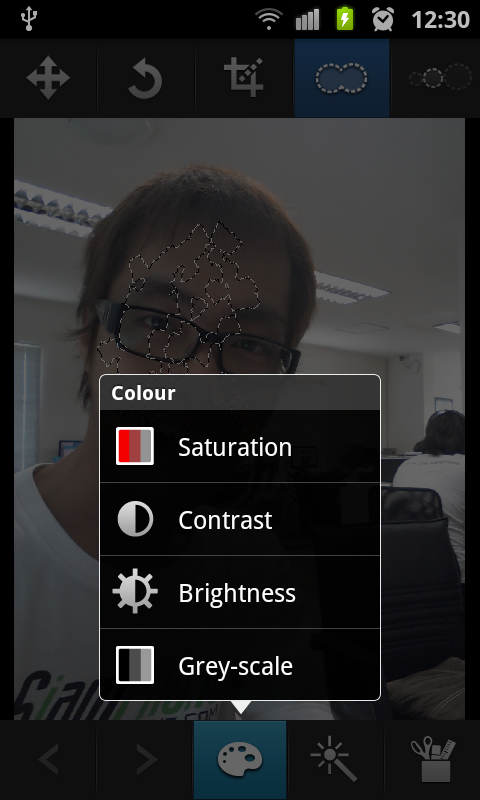480x800 pixels.
Task: Toggle the highlighted selection lasso tool
Action: (x=342, y=79)
